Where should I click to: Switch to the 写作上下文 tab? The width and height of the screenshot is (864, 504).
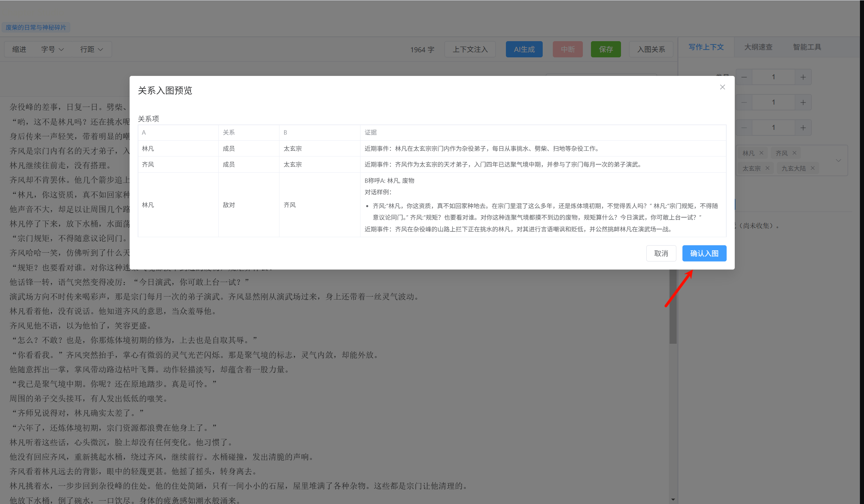point(706,47)
